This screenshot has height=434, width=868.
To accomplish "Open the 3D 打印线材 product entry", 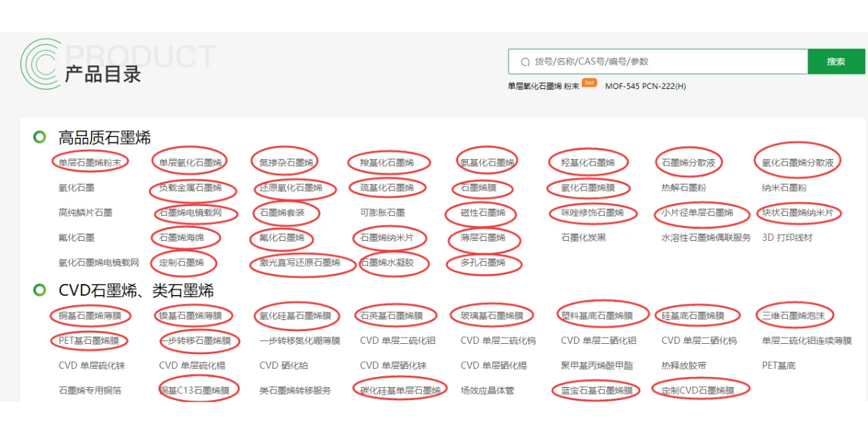I will click(788, 237).
